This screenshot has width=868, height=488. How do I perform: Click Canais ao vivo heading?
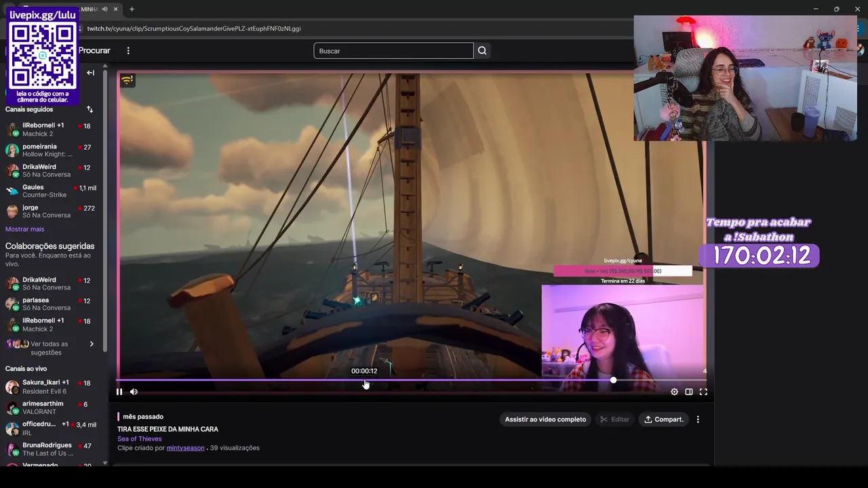tap(26, 369)
